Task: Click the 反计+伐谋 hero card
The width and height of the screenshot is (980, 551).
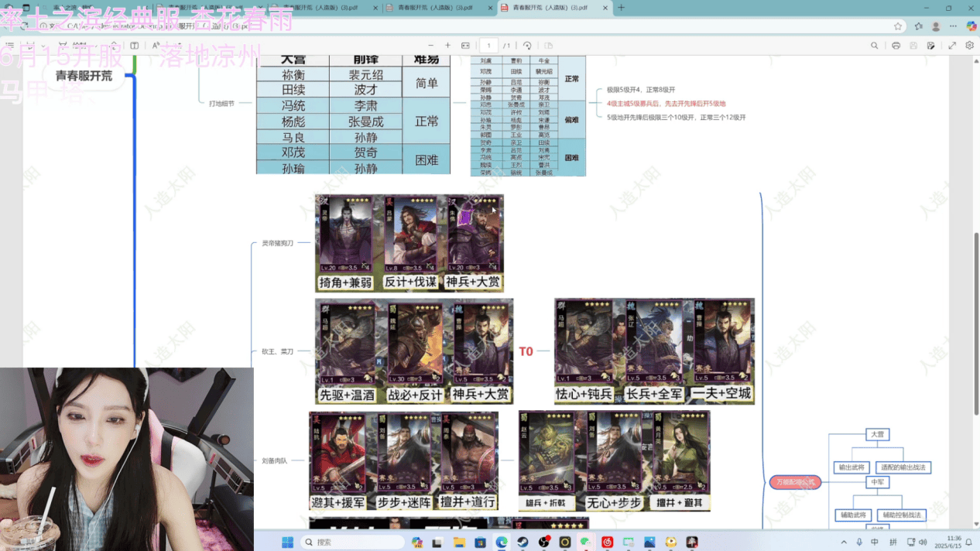Action: point(411,243)
